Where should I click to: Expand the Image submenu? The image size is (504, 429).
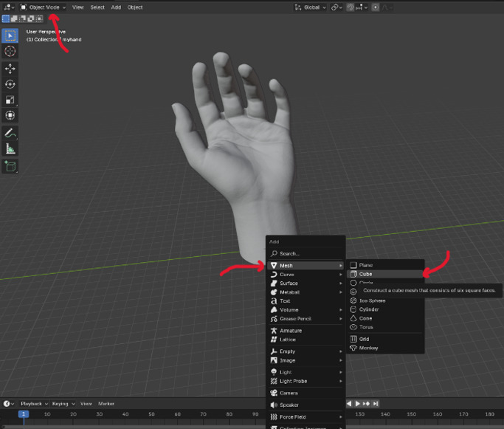tap(305, 360)
